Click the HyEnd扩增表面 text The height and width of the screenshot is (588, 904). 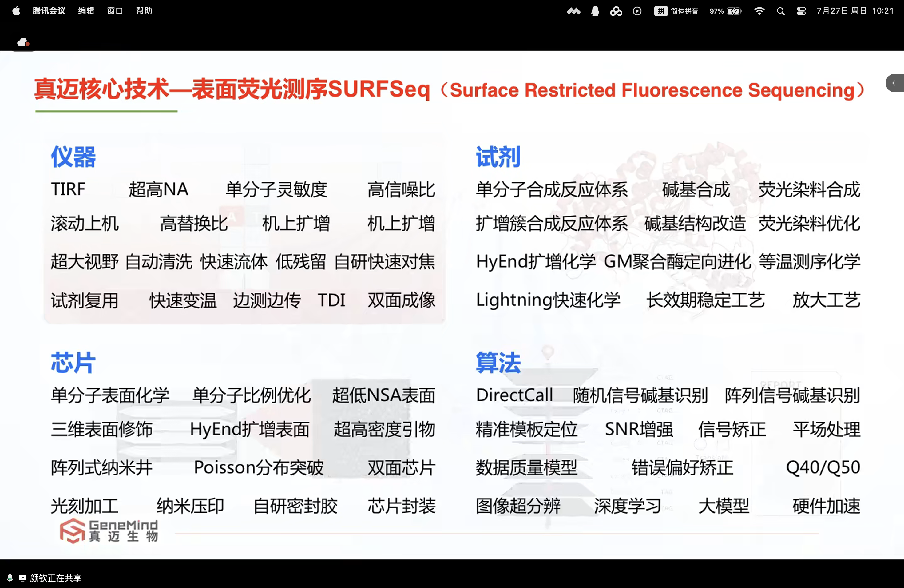[x=250, y=430]
